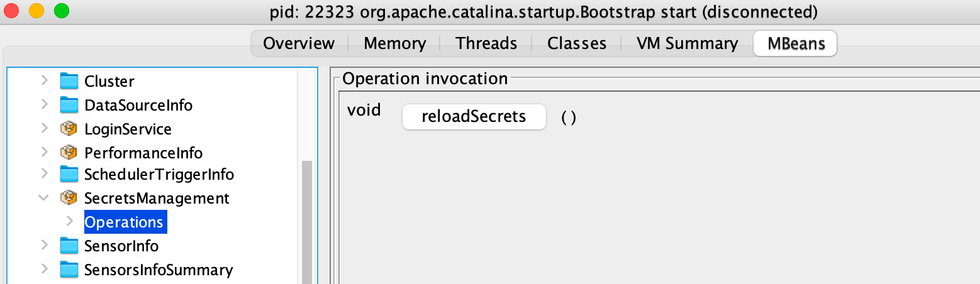Viewport: 980px width, 284px height.
Task: Click the SchedulerTriggerInfo folder icon
Action: click(x=69, y=174)
